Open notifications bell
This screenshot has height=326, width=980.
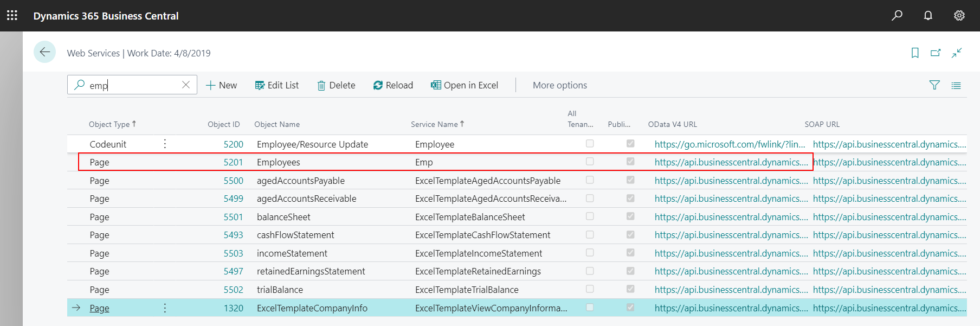(928, 15)
